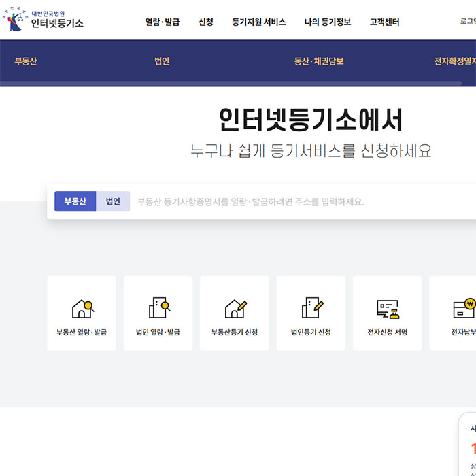This screenshot has width=476, height=476.
Task: Switch search to the 부동산 tab
Action: tap(75, 201)
